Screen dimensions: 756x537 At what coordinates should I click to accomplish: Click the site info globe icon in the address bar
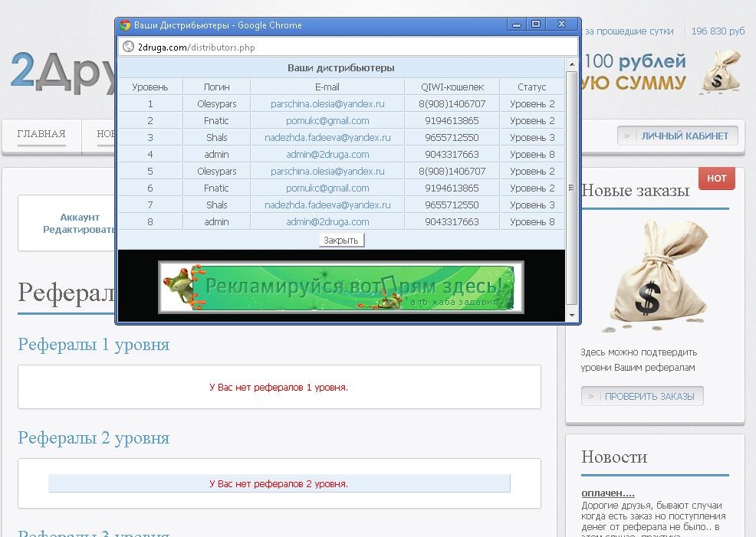coord(128,47)
